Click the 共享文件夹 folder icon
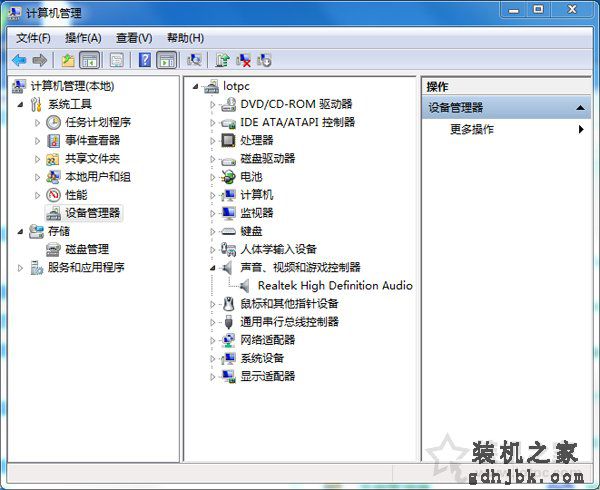Screen dimensions: 600x490 pos(53,159)
